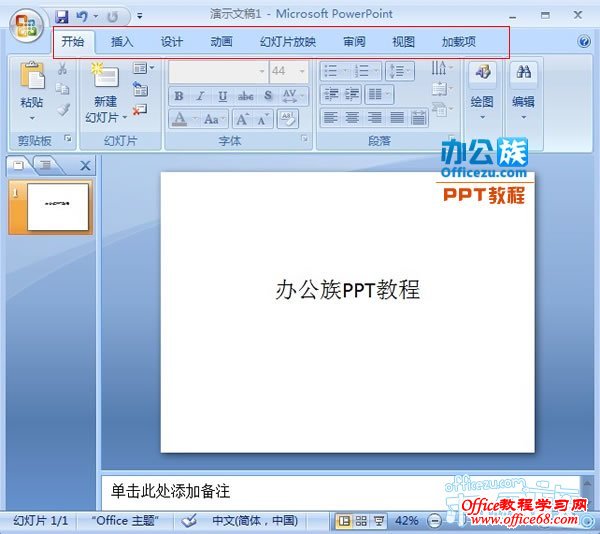This screenshot has width=600, height=534.
Task: Click the Office Button orb
Action: pyautogui.click(x=26, y=26)
